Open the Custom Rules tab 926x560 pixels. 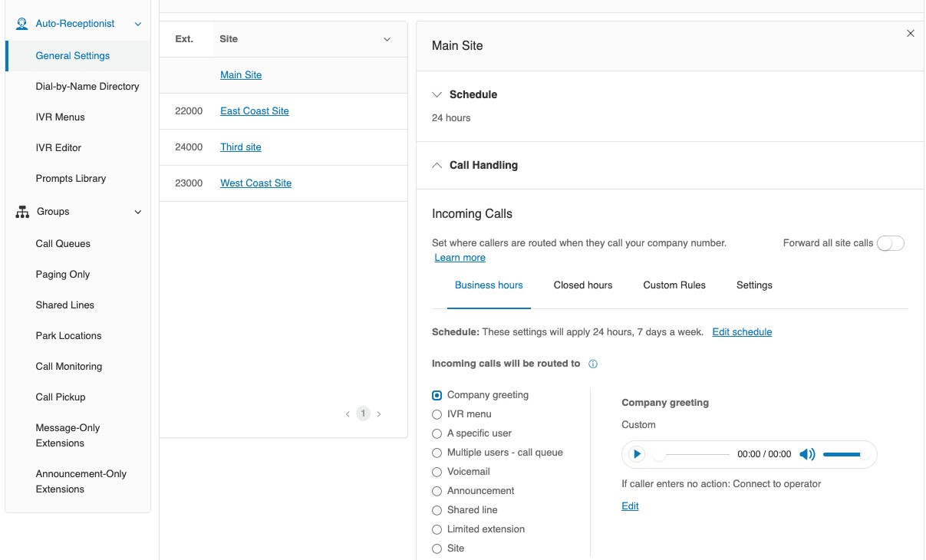pyautogui.click(x=674, y=285)
